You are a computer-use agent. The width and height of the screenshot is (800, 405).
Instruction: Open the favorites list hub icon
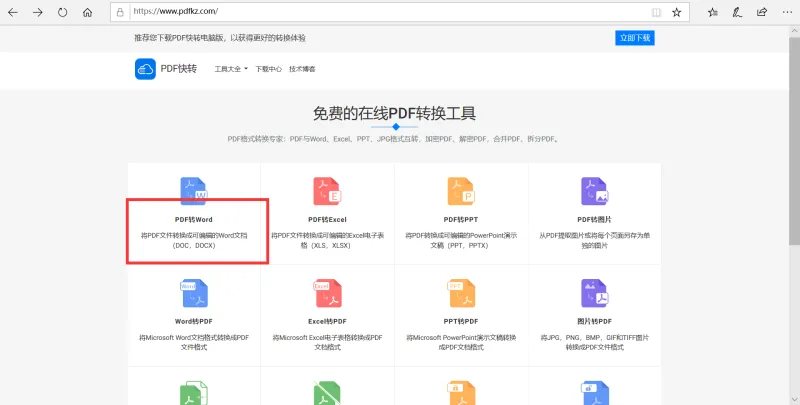tap(713, 12)
